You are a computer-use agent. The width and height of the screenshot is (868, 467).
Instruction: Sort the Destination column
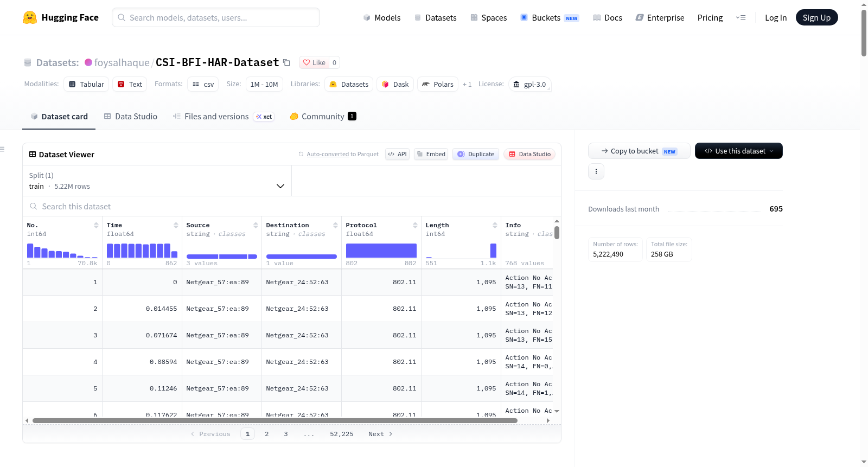(x=335, y=225)
